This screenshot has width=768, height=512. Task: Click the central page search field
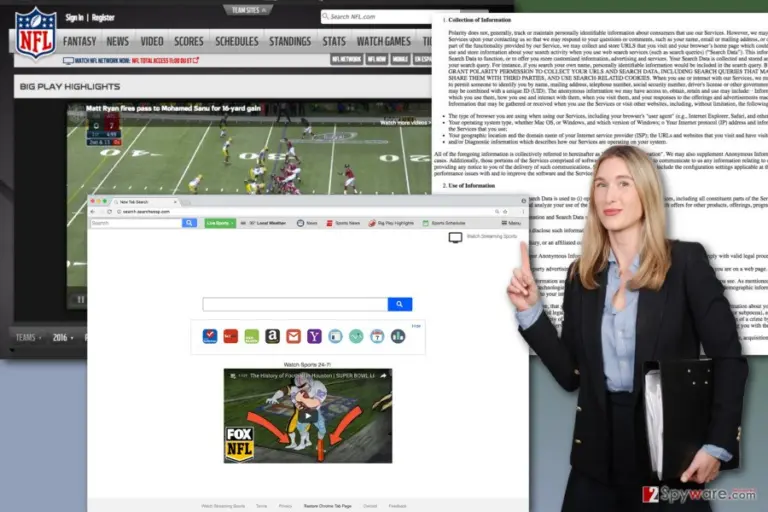pyautogui.click(x=295, y=304)
